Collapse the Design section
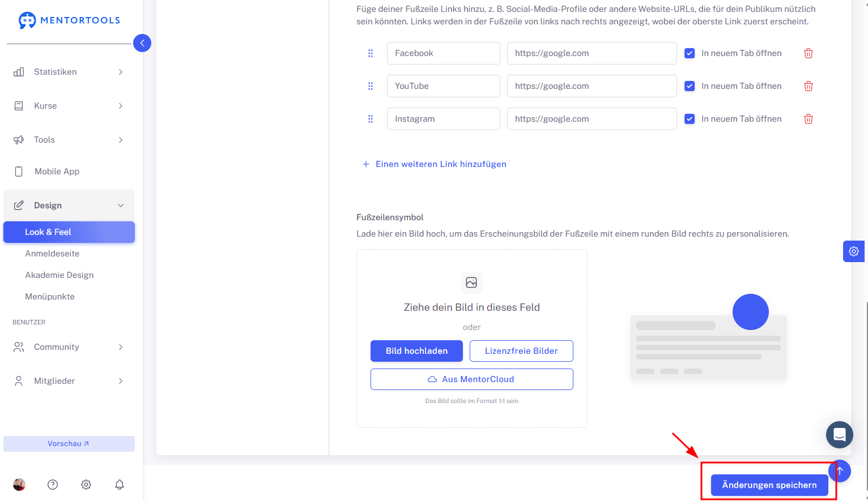The image size is (868, 501). (x=69, y=205)
